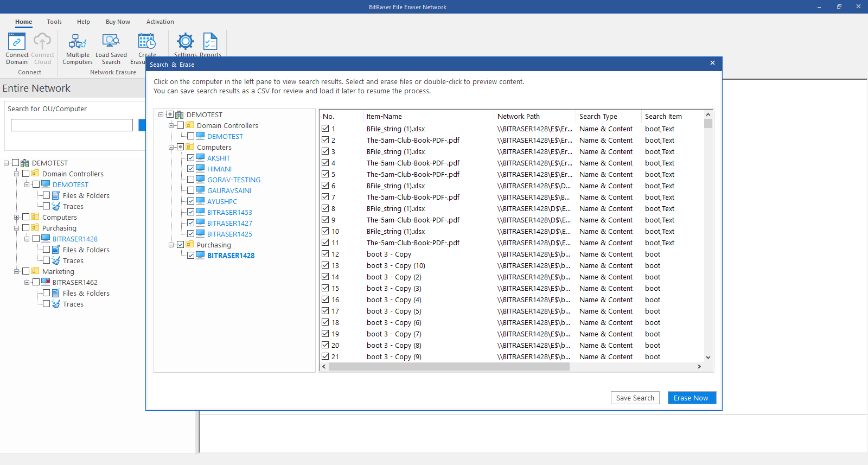
Task: Collapse the DEMOTEST root in dialog tree
Action: [161, 114]
